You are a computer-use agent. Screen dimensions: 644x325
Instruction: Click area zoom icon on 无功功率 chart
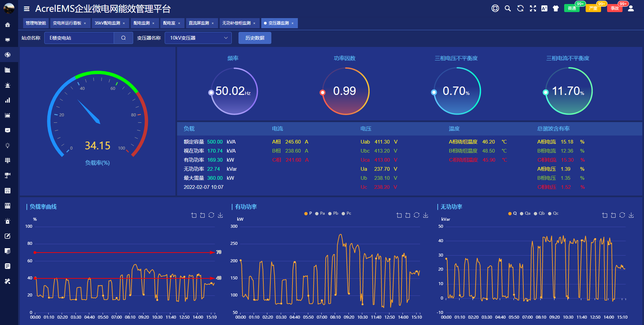[x=604, y=215]
